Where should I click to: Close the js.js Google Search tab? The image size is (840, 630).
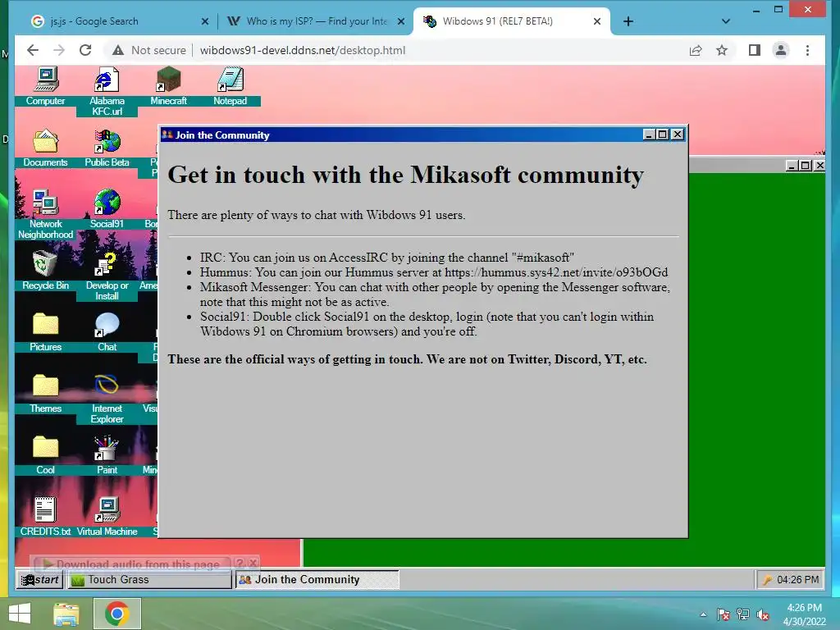pos(204,21)
